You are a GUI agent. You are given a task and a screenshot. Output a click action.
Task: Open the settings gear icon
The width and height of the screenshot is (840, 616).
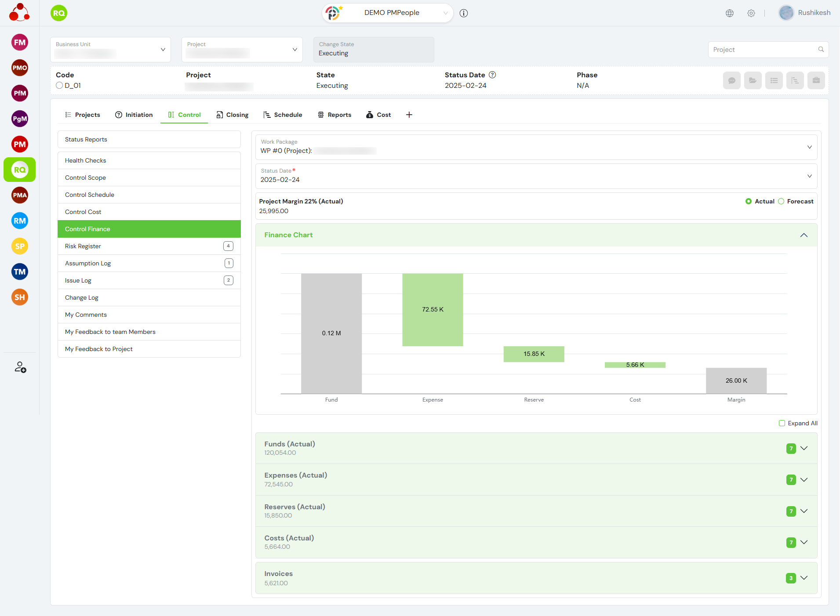tap(751, 13)
